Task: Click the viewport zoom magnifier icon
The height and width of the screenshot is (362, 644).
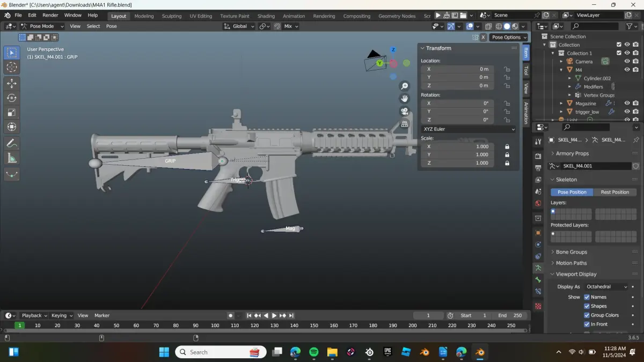Action: click(405, 86)
